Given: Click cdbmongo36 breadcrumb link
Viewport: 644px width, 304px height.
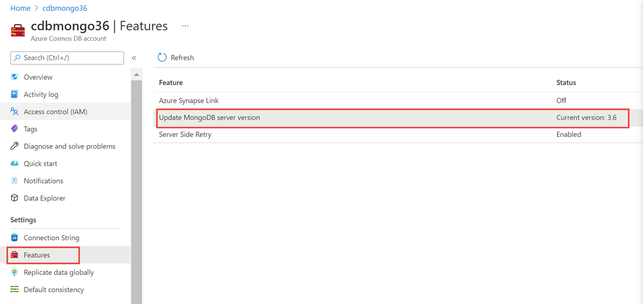Looking at the screenshot, I should [65, 8].
